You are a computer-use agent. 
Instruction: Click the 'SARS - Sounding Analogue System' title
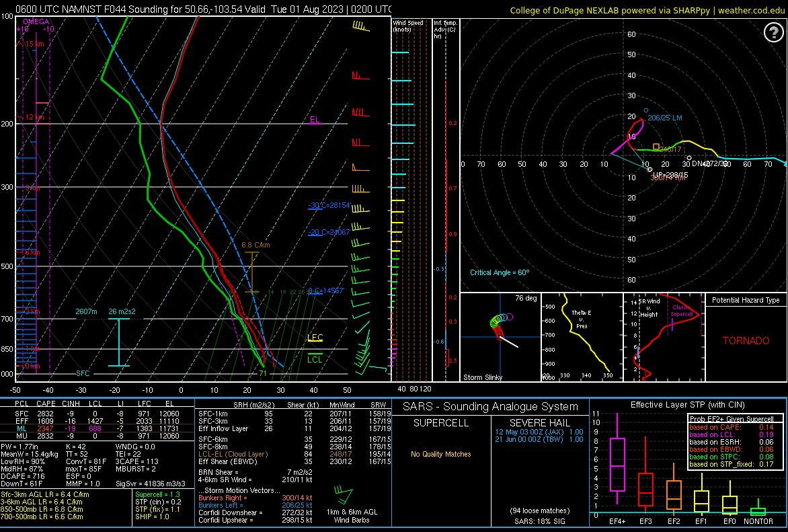coord(491,406)
